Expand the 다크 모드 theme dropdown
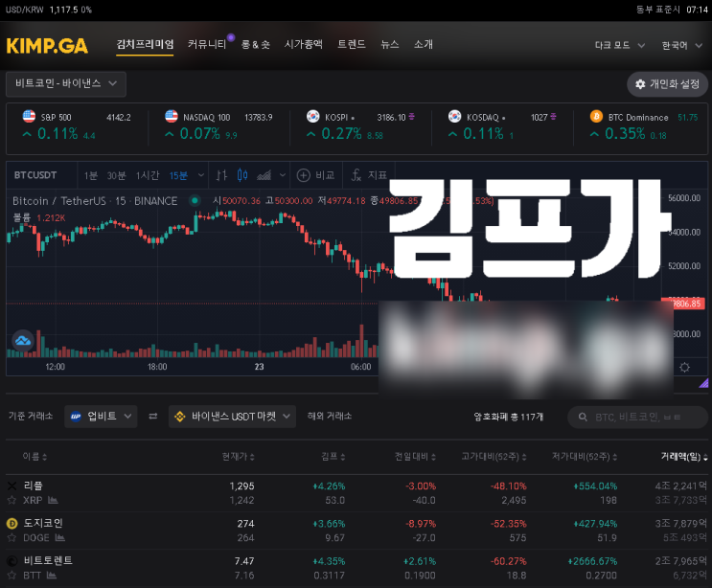 620,45
